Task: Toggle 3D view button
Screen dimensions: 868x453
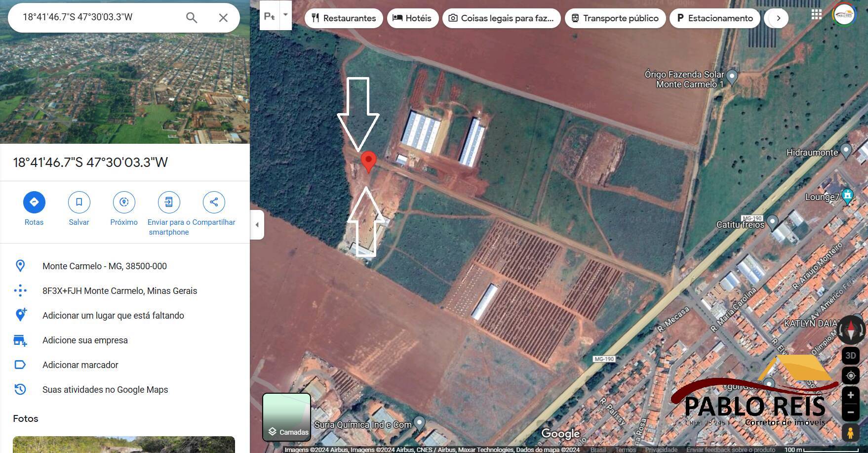Action: (851, 356)
